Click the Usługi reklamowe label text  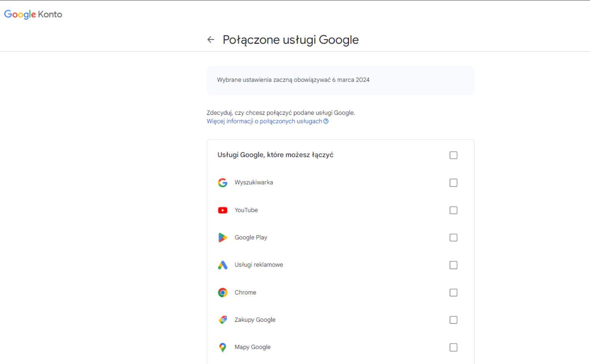click(x=259, y=265)
